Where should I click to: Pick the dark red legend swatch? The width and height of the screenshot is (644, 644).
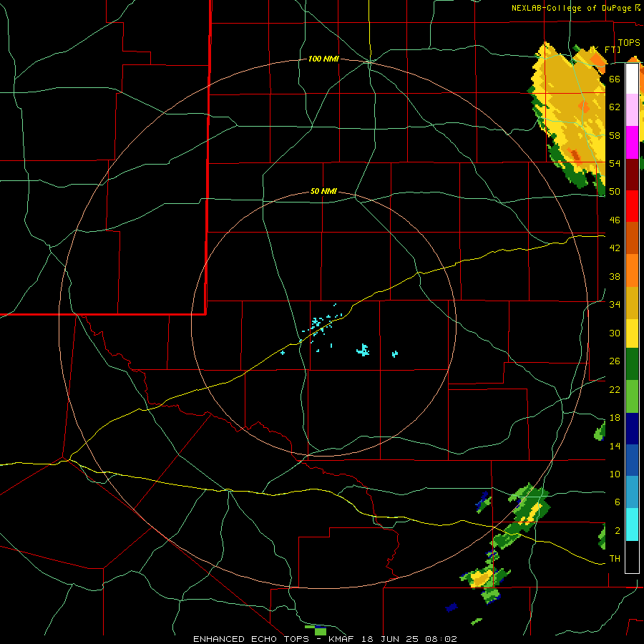point(632,174)
